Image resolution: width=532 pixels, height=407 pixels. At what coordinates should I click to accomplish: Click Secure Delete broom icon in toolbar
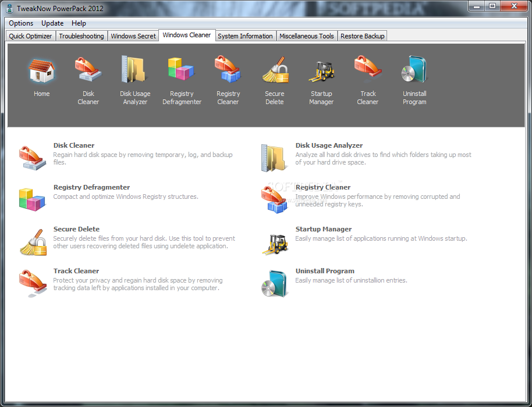tap(275, 70)
